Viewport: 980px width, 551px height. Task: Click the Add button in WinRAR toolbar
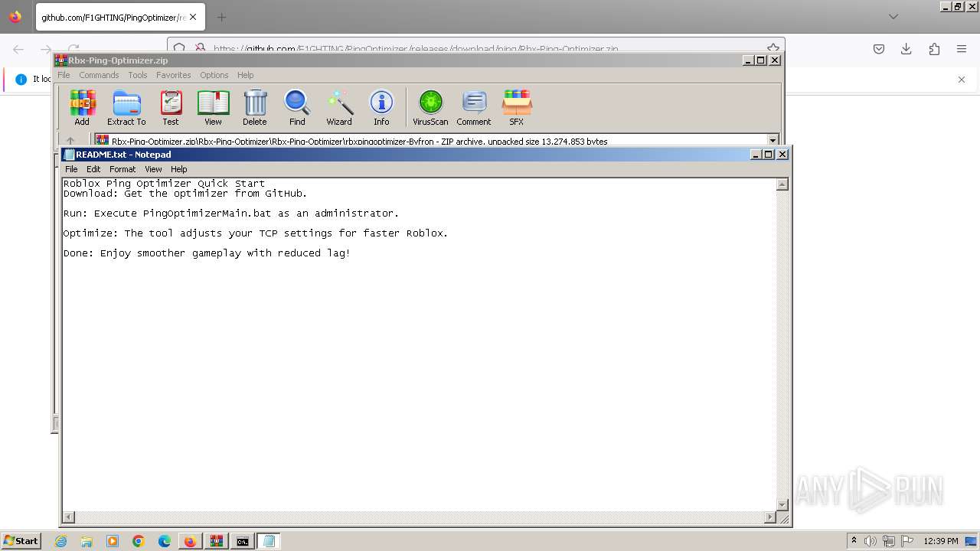tap(82, 107)
